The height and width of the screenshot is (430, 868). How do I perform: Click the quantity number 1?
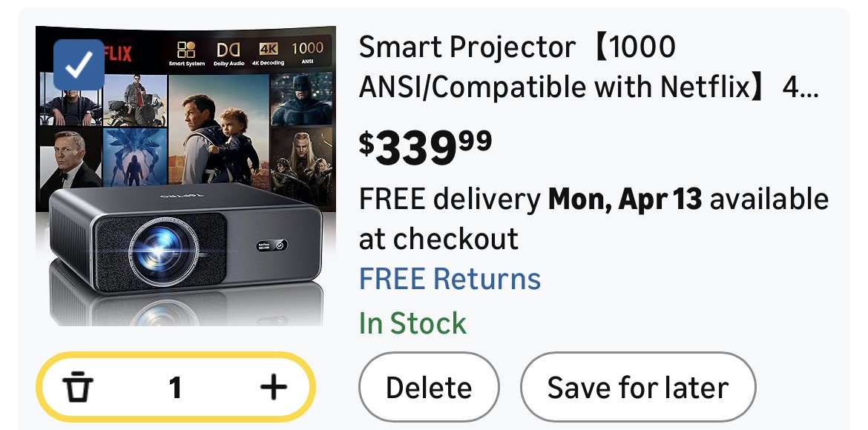point(175,387)
